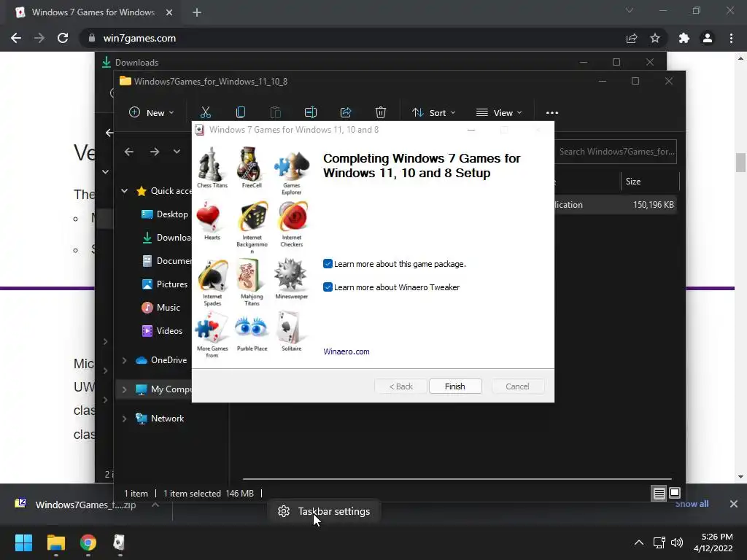This screenshot has width=747, height=560.
Task: Go back in Explorer navigation
Action: tap(129, 152)
